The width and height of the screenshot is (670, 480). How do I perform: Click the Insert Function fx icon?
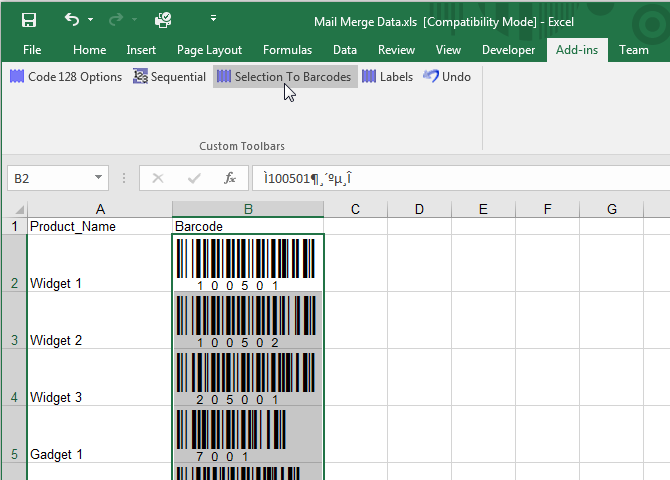click(x=230, y=178)
